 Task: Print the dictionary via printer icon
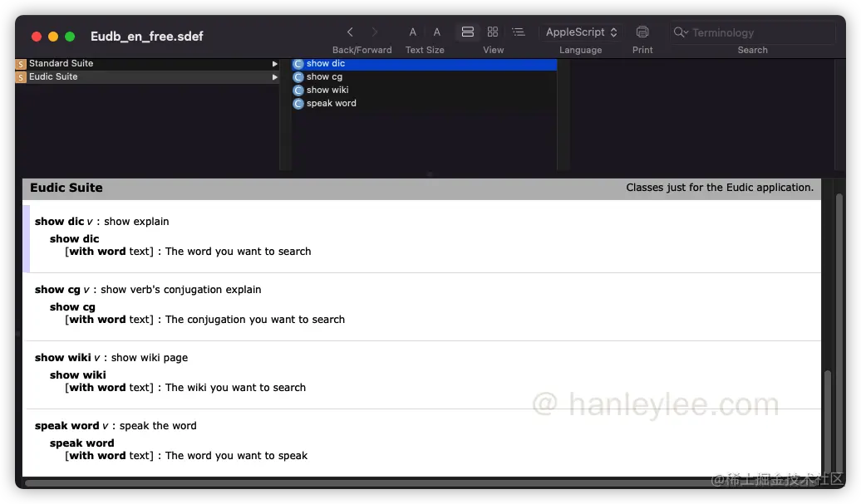(x=642, y=32)
